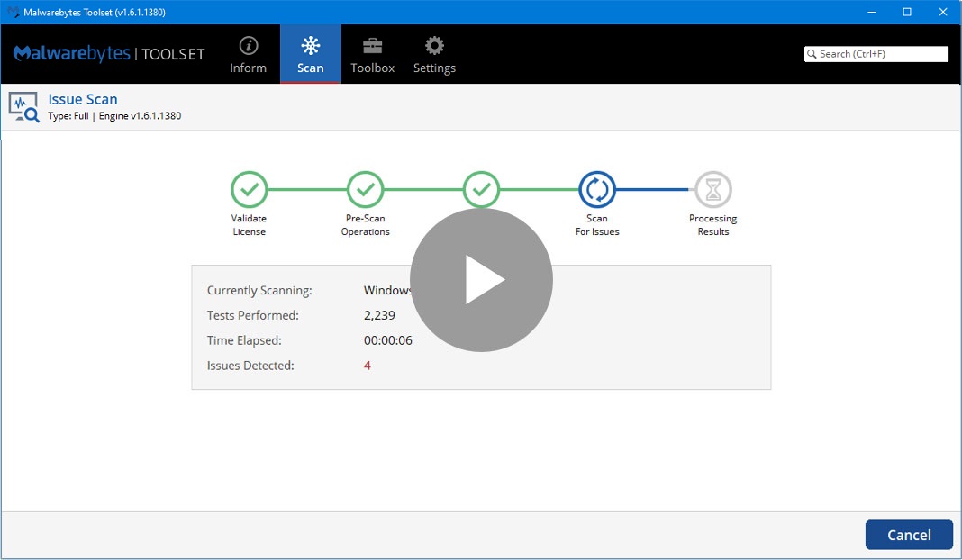The width and height of the screenshot is (962, 560).
Task: Click the red Issues Detected count
Action: point(367,366)
